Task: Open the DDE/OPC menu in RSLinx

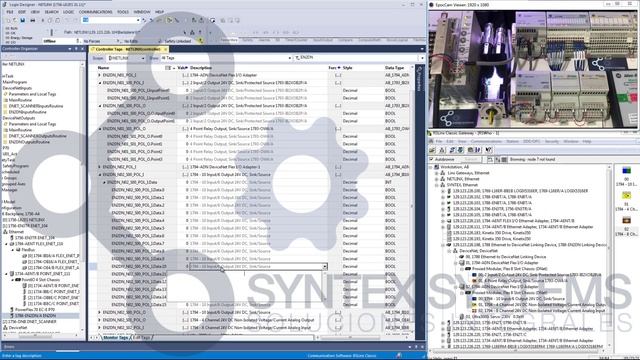Action: point(531,141)
